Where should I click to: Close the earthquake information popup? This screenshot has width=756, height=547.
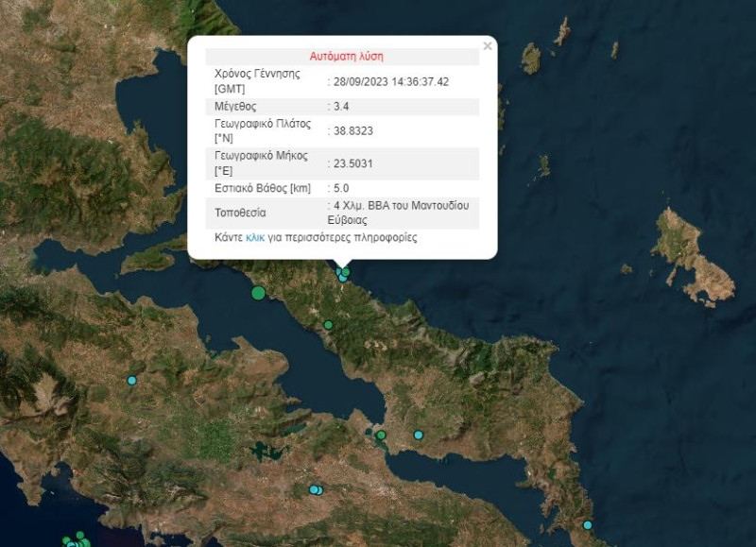(488, 43)
